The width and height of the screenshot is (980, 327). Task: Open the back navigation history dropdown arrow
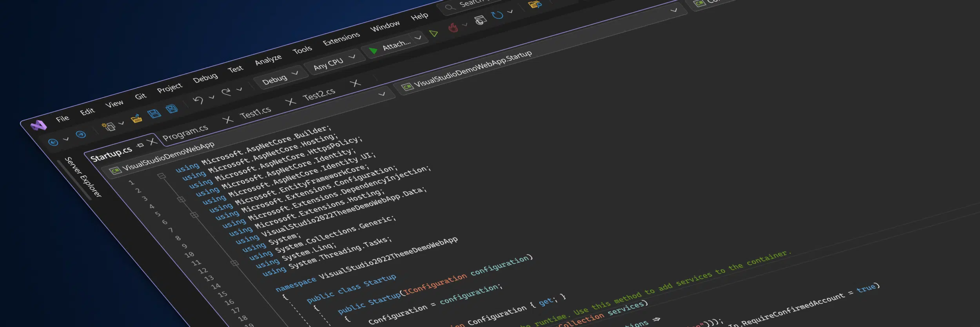tap(66, 139)
